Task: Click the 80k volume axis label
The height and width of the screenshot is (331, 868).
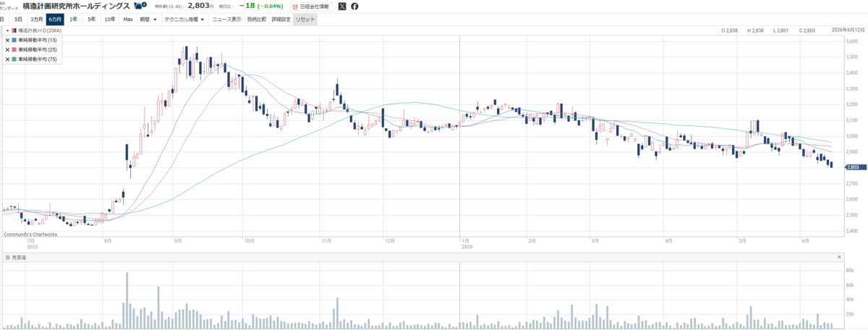Action: [850, 269]
